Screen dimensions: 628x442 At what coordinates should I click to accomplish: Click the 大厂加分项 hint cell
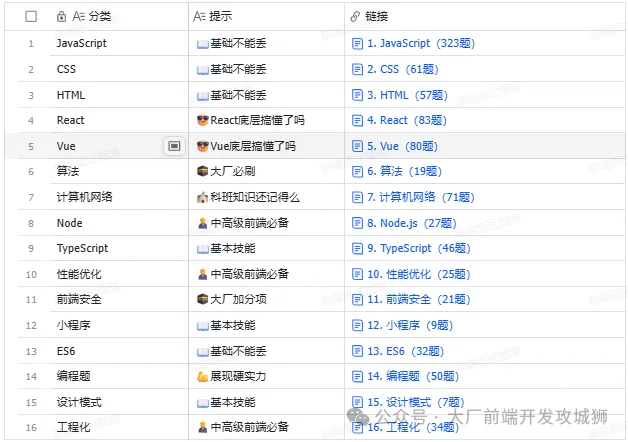(266, 299)
